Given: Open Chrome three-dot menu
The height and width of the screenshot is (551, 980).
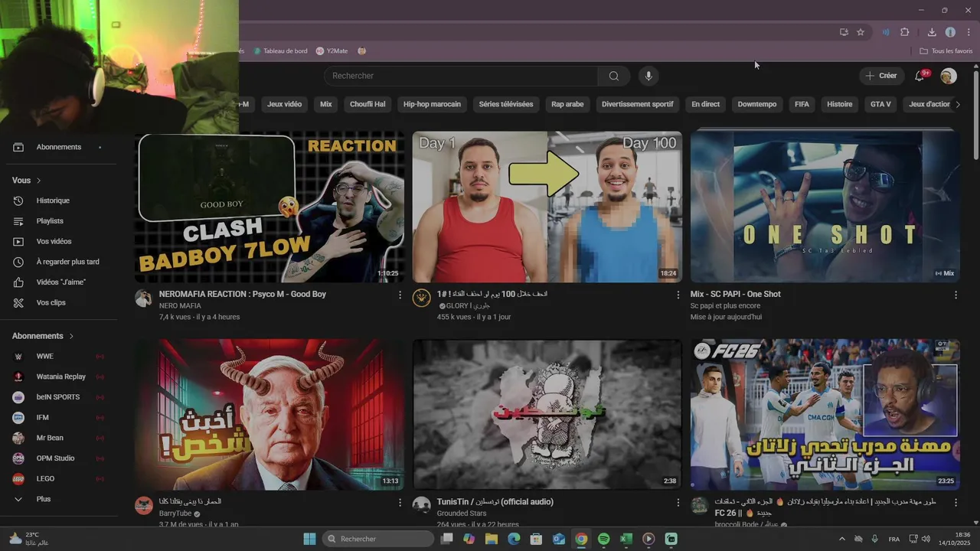Looking at the screenshot, I should click(x=969, y=32).
